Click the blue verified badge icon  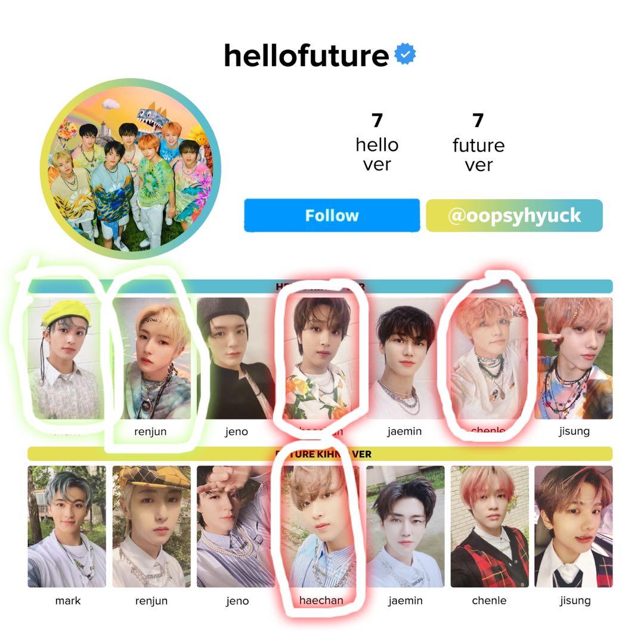(405, 54)
